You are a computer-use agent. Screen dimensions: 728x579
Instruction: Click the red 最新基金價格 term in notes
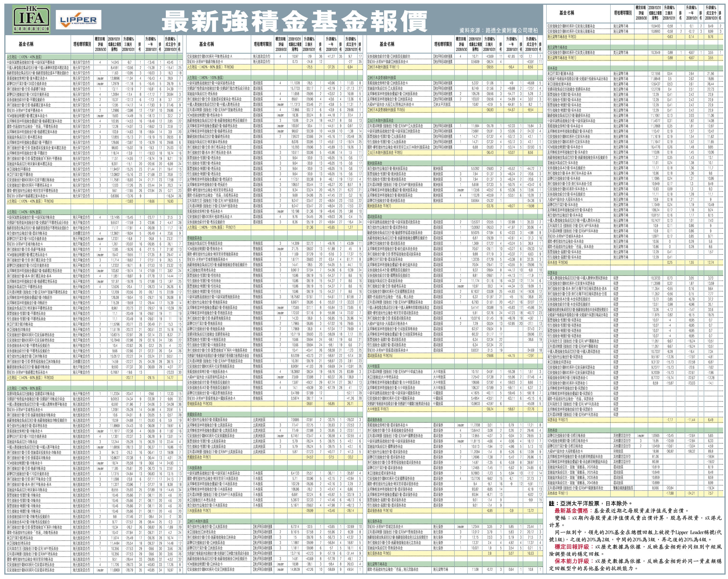click(572, 510)
